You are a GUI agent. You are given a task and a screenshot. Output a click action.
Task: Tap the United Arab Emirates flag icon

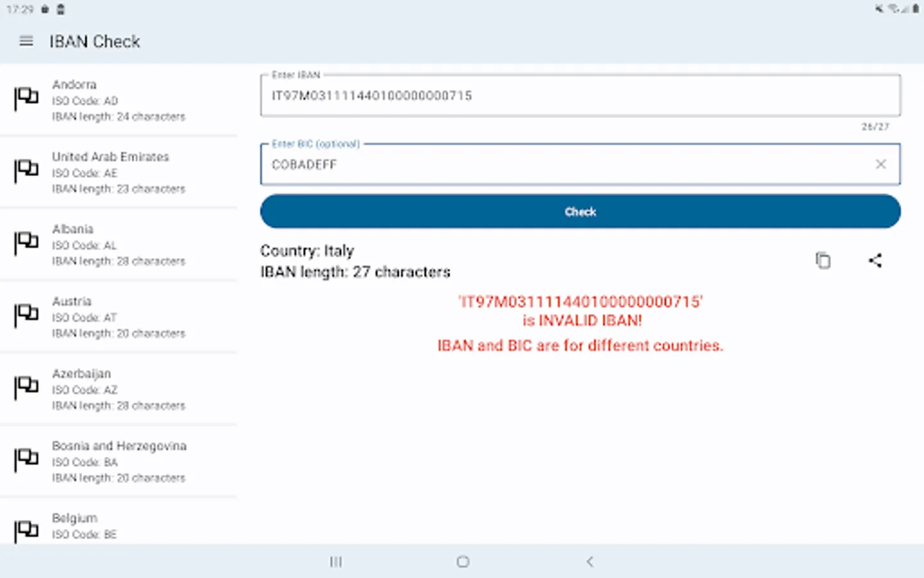(26, 171)
